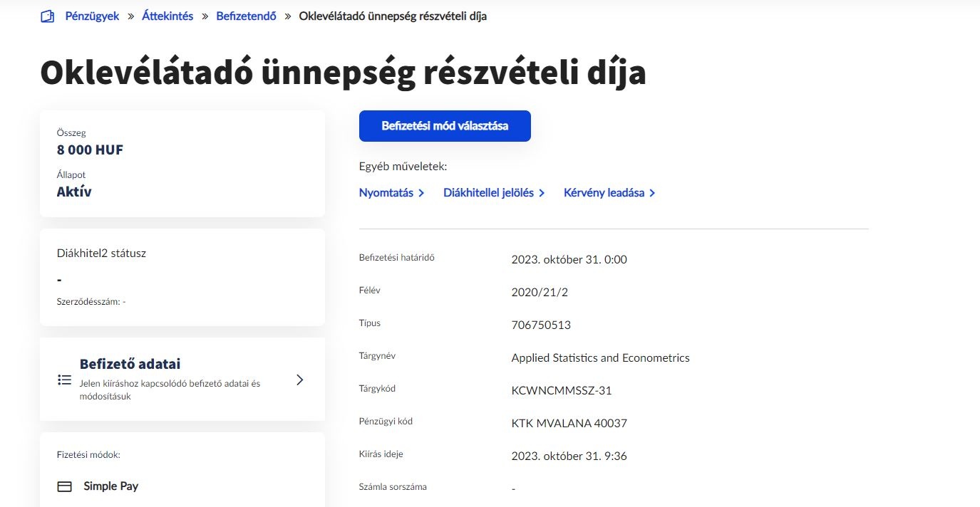
Task: Click the chevron after Kérvény leadása
Action: (x=652, y=193)
